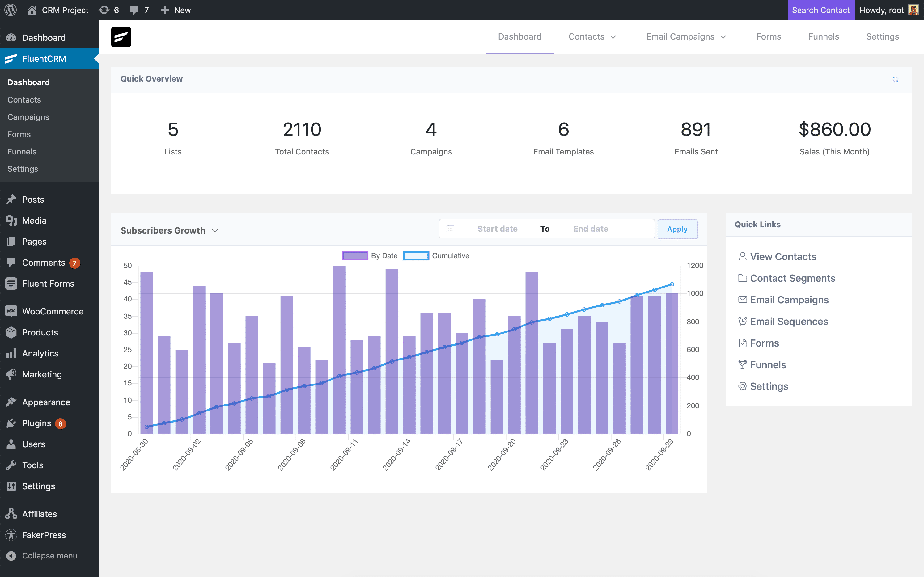This screenshot has height=577, width=924.
Task: Click the WooCommerce icon
Action: (11, 311)
